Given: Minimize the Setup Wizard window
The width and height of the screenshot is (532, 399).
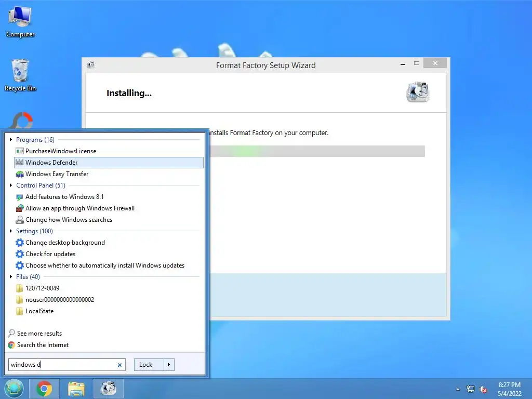Looking at the screenshot, I should pos(403,63).
